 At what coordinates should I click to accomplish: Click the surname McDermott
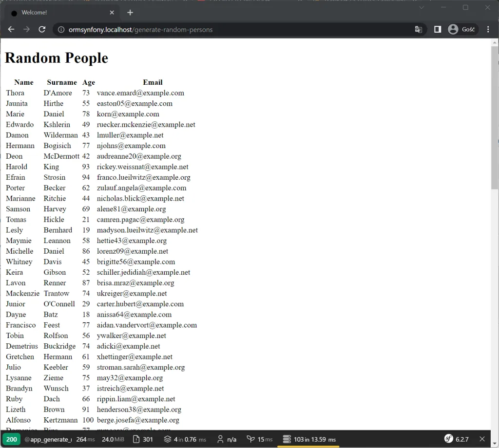point(61,156)
